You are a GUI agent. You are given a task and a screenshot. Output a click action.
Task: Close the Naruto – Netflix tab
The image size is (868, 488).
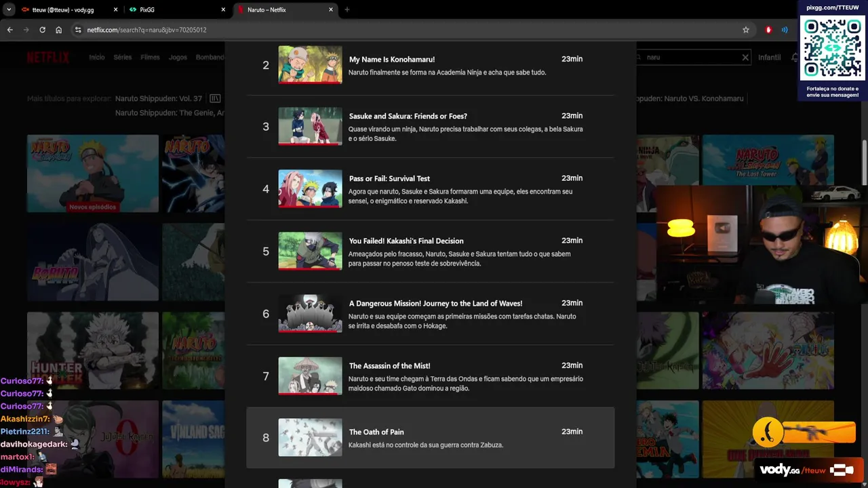click(x=331, y=9)
